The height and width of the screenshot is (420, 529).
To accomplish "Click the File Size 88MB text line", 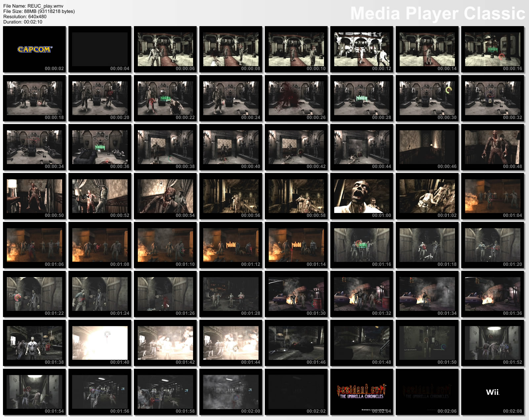I will [x=39, y=11].
